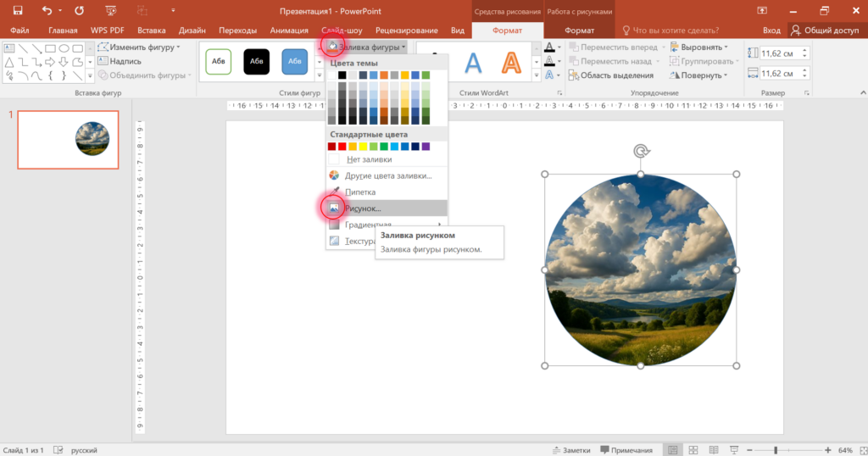Select the curve shape in shapes gallery
Screen dimensions: 868x456
click(36, 75)
